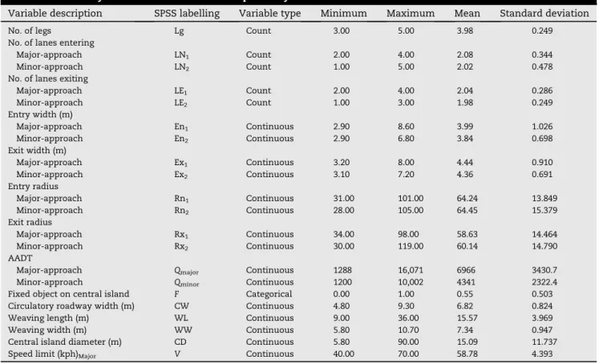Screen dimensions: 599x364
Task: Select the Mean column header
Action: (467, 14)
